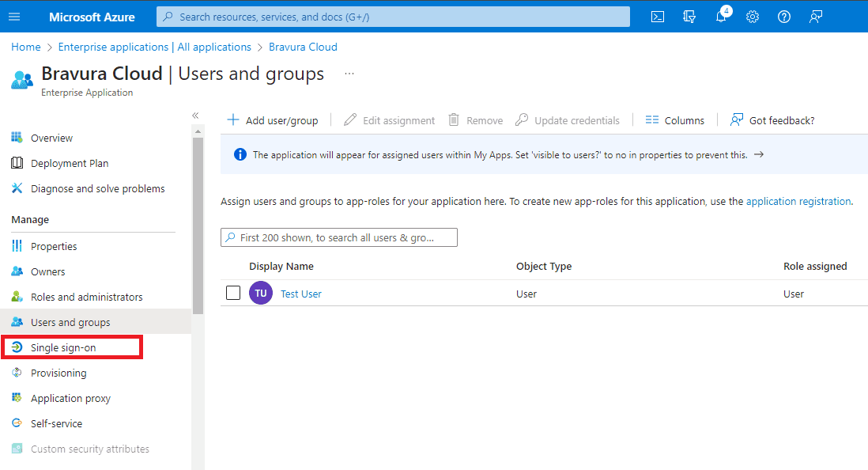Open the notifications bell icon

click(x=721, y=17)
